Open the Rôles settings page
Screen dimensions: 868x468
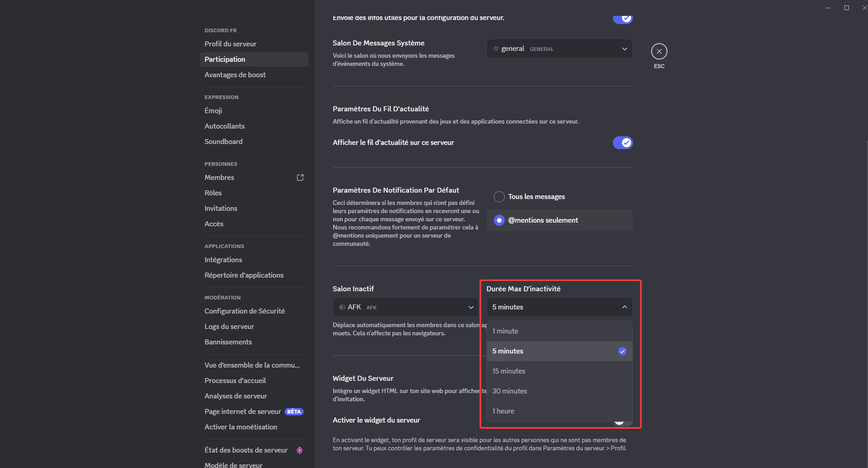tap(213, 193)
